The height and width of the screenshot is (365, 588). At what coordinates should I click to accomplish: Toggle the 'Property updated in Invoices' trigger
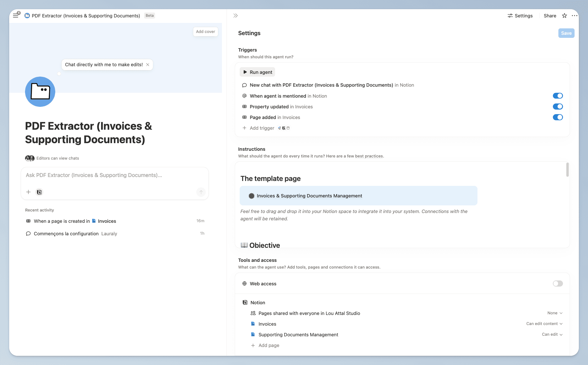click(x=558, y=107)
